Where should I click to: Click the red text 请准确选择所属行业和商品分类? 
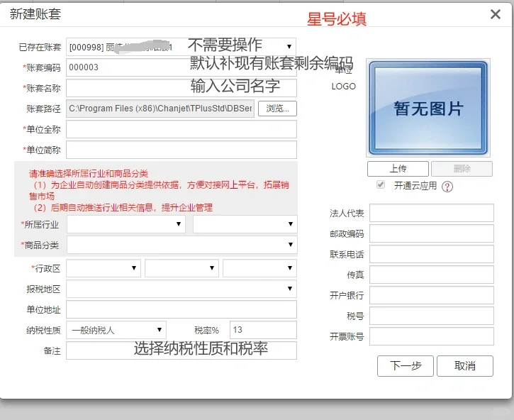tap(89, 174)
